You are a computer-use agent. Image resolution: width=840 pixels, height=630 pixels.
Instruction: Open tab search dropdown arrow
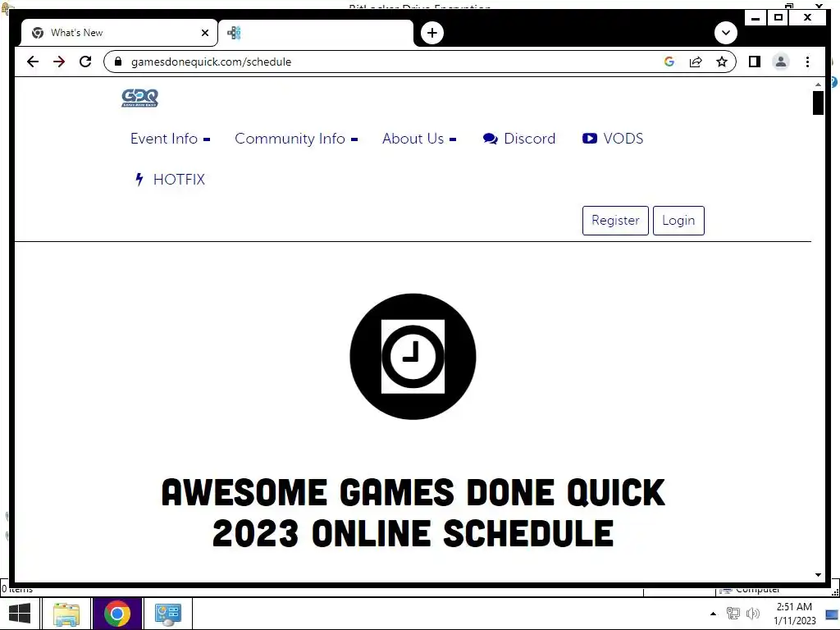point(726,33)
